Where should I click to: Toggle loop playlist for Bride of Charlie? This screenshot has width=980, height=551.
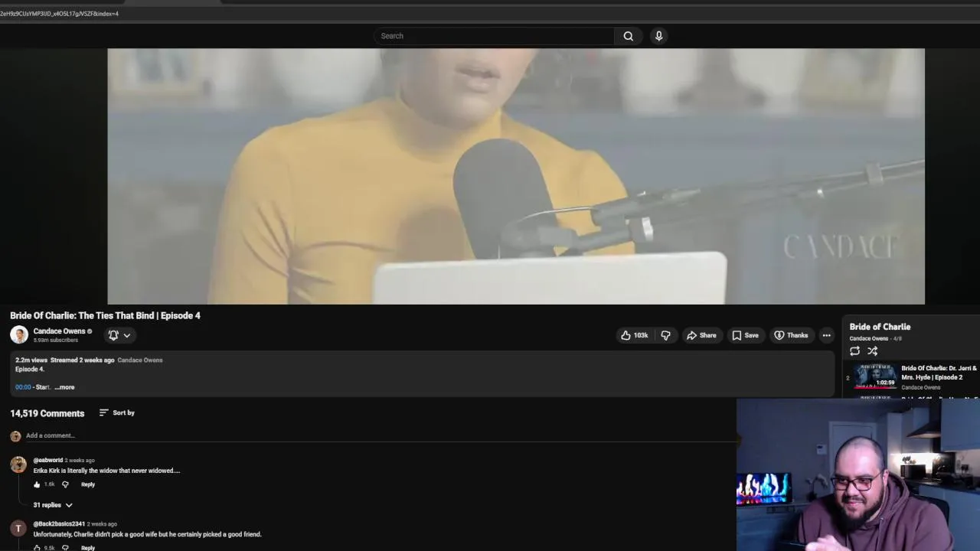click(854, 351)
